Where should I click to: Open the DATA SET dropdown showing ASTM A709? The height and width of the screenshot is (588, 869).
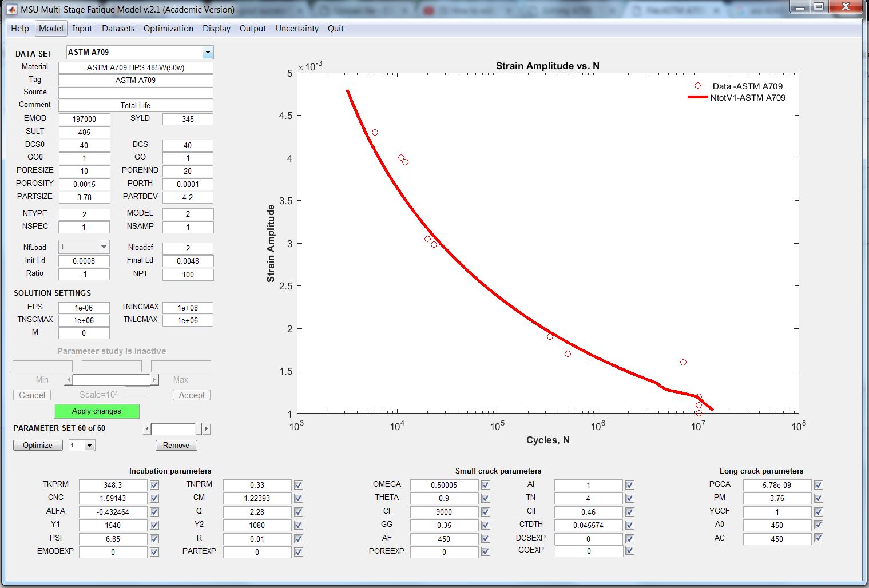click(208, 53)
